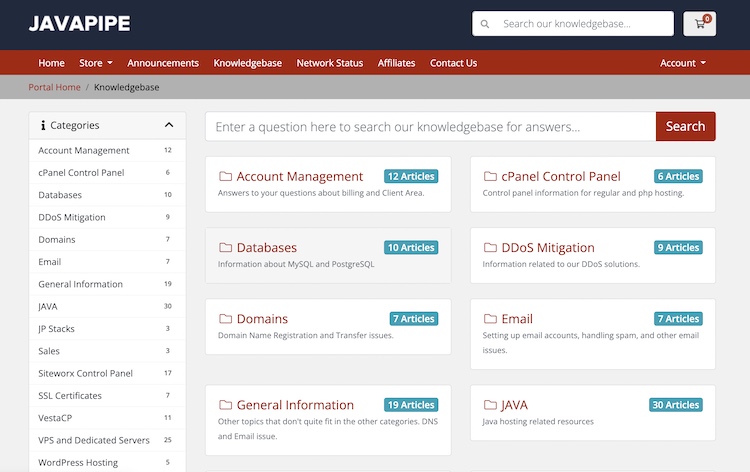Open the shopping cart icon

tap(699, 24)
